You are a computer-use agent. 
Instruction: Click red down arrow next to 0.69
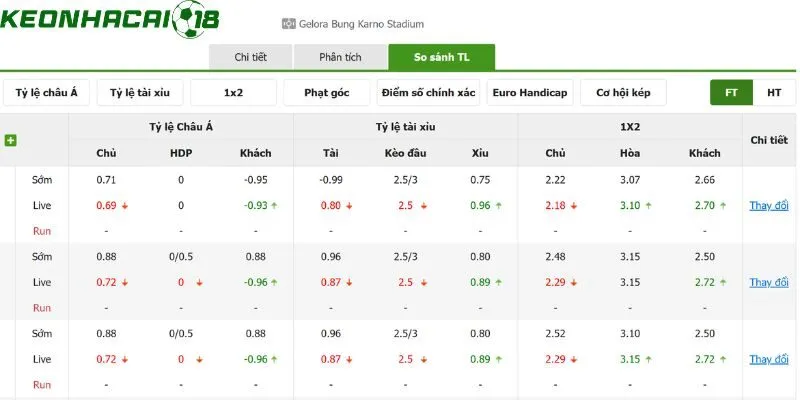124,206
